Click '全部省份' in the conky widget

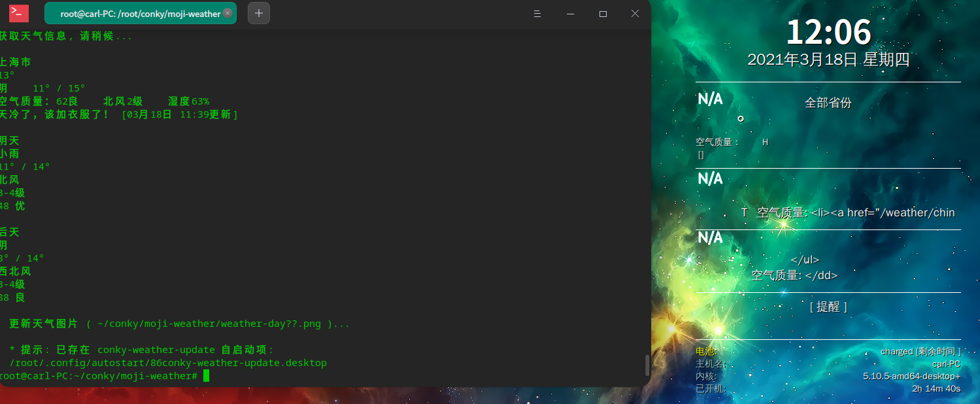(x=828, y=103)
